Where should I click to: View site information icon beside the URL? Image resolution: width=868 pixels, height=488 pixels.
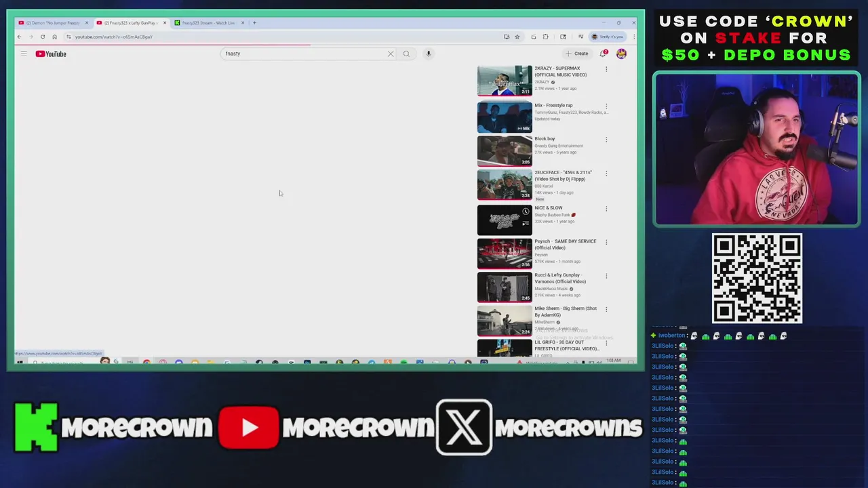[x=68, y=37]
